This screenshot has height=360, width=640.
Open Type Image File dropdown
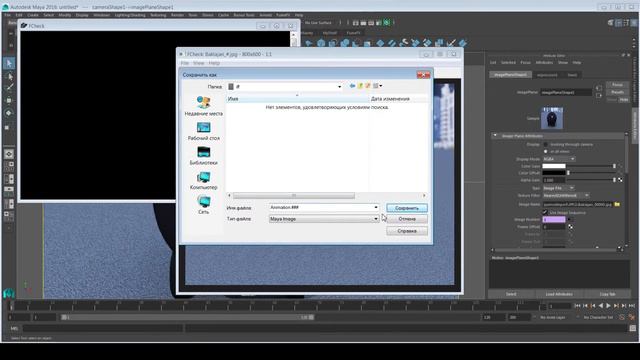tap(558, 188)
